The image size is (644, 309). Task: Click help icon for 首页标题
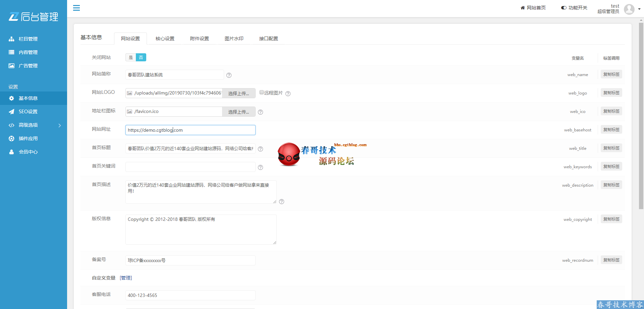click(x=261, y=149)
